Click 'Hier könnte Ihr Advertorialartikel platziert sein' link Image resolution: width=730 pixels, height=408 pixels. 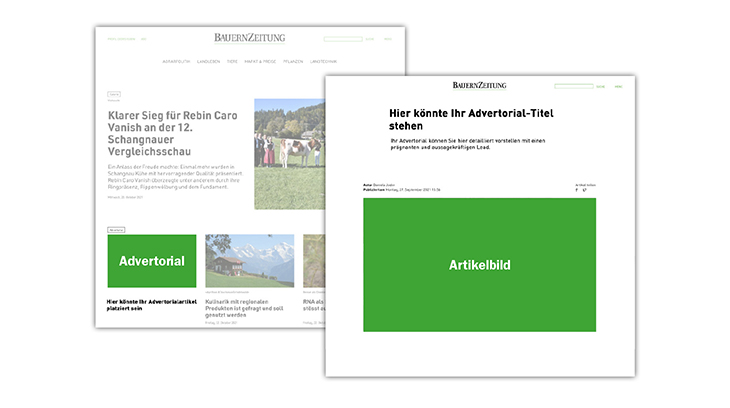[x=150, y=304]
